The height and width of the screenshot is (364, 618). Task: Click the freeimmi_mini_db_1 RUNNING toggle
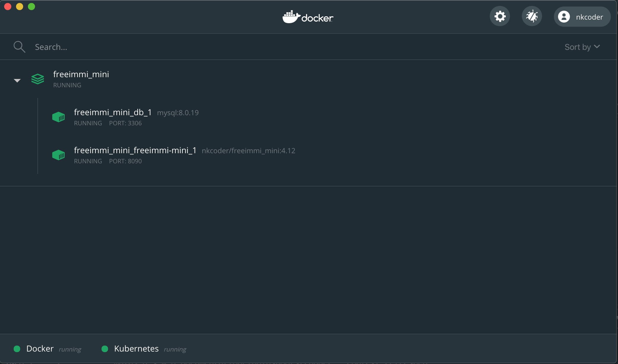pyautogui.click(x=88, y=123)
